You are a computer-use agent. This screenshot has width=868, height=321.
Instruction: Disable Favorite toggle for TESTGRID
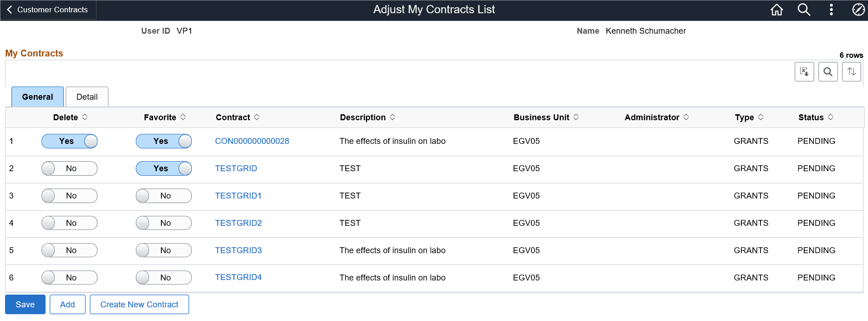(164, 168)
